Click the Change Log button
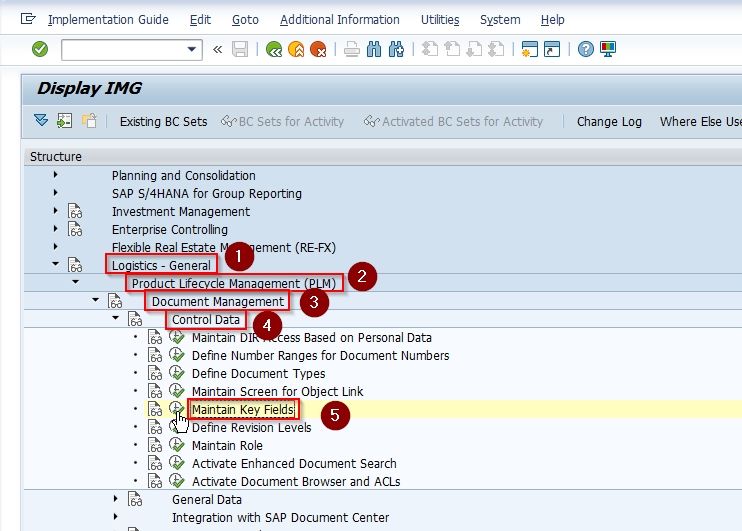This screenshot has width=742, height=531. tap(609, 122)
